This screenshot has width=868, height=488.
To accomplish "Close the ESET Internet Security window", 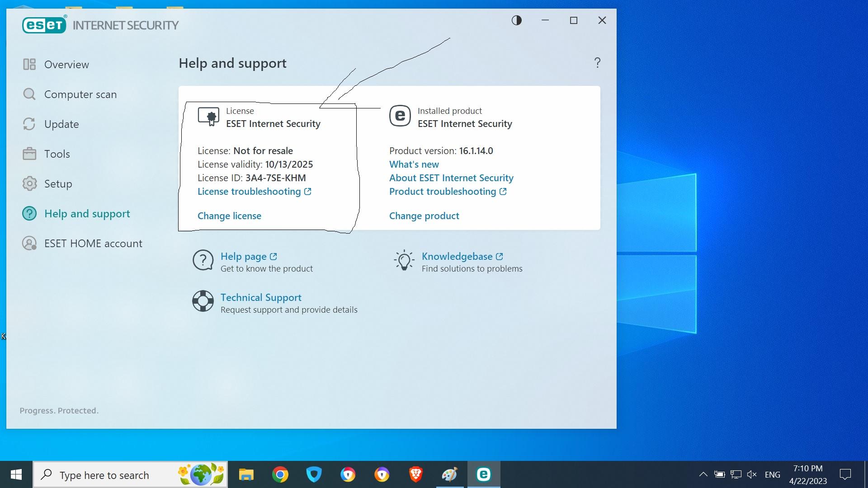I will (602, 20).
